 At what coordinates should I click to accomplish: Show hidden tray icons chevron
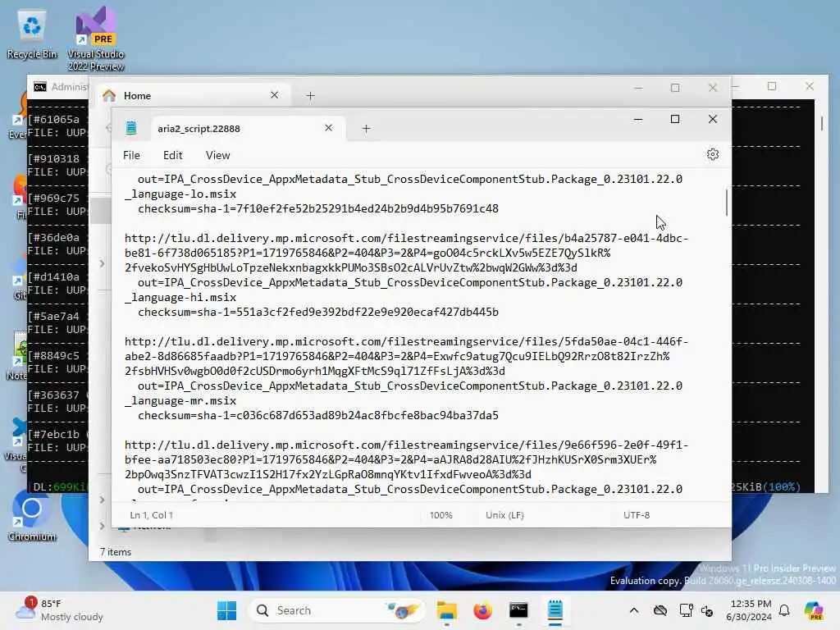pos(634,610)
